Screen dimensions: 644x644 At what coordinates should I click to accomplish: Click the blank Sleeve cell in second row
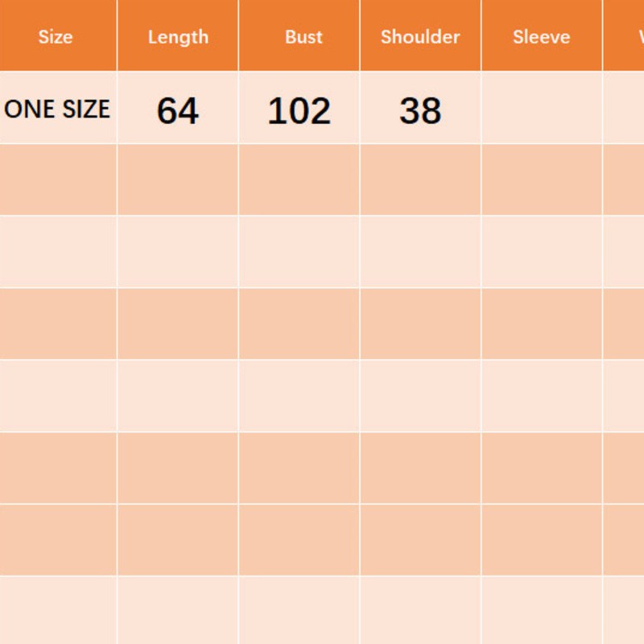pos(541,180)
